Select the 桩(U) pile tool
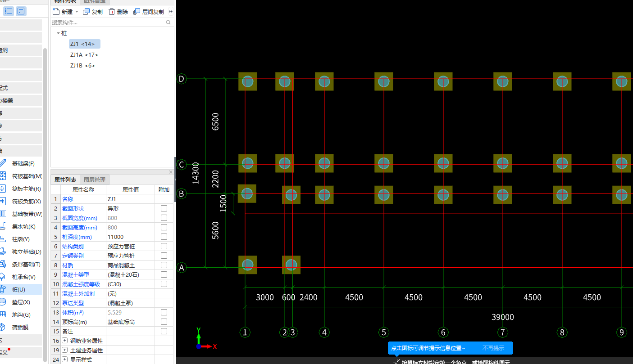 (x=21, y=289)
